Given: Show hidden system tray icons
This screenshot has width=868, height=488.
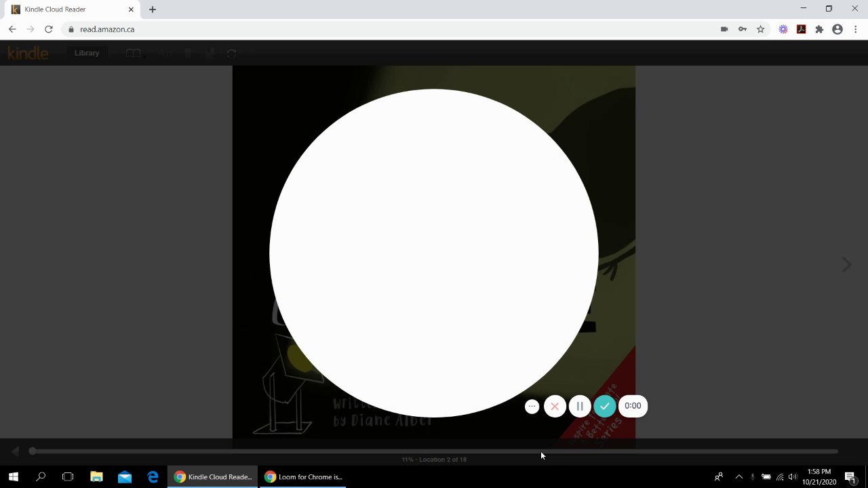Looking at the screenshot, I should (739, 476).
